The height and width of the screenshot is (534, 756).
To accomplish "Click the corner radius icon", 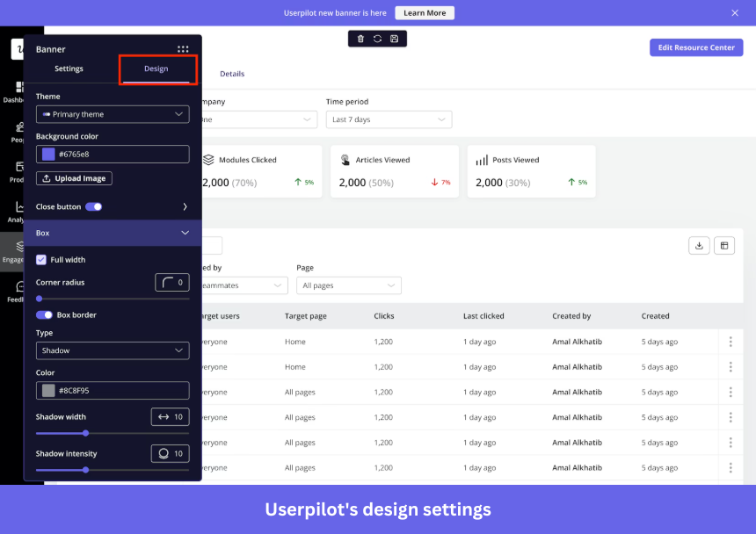I will pyautogui.click(x=167, y=282).
